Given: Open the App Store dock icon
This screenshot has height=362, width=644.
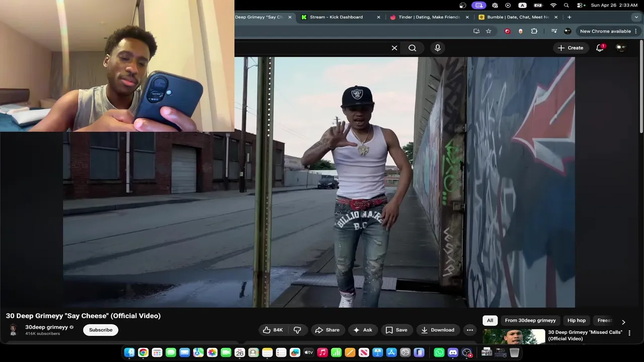Looking at the screenshot, I should (391, 352).
